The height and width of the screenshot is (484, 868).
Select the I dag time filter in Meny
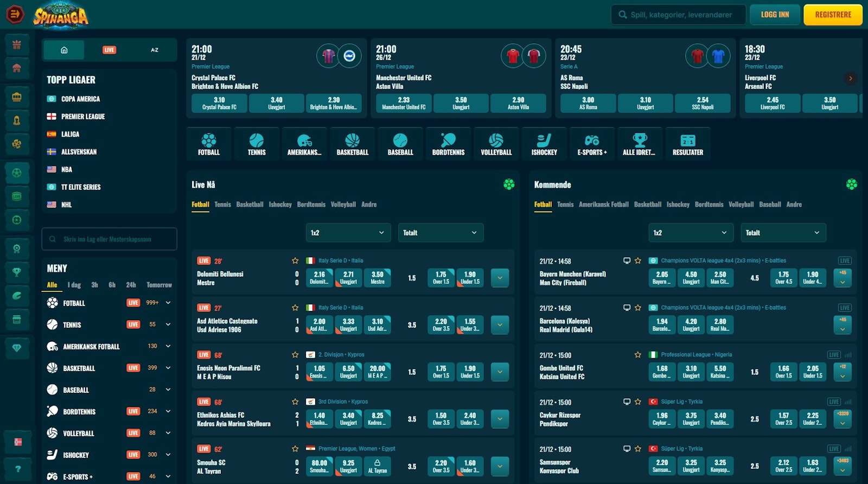(74, 285)
